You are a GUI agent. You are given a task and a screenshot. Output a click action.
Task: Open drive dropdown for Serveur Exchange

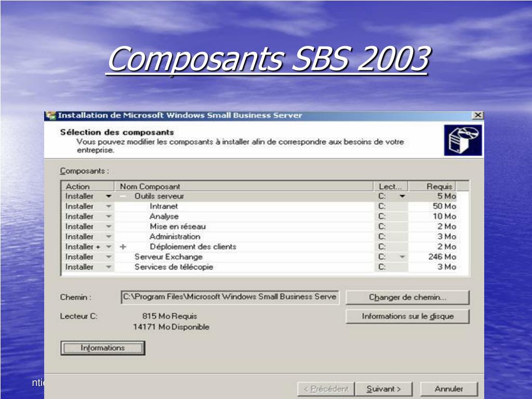click(x=402, y=257)
